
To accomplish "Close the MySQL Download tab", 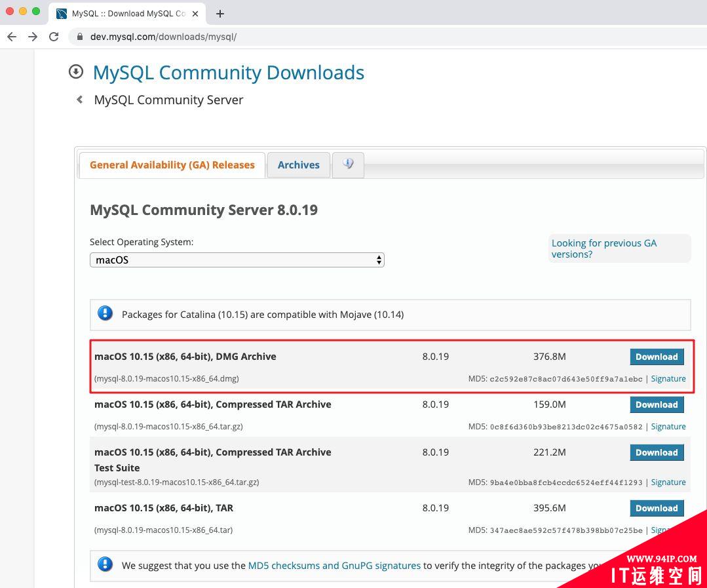I will (195, 14).
